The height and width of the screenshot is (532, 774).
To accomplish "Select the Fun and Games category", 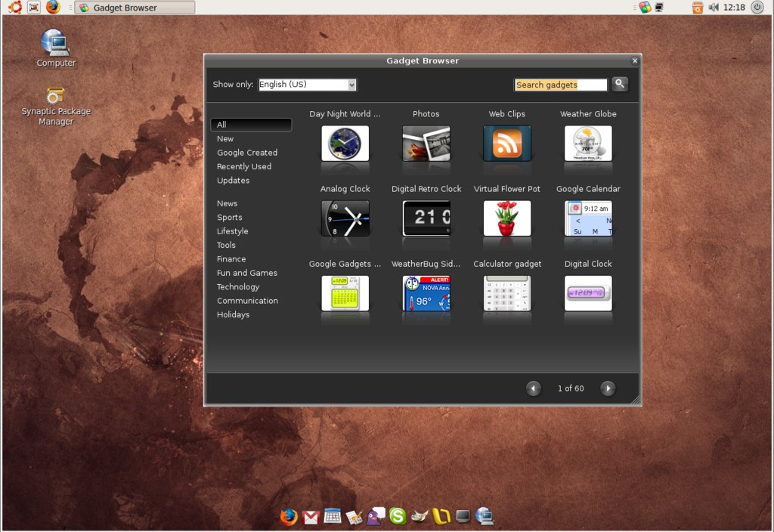I will pyautogui.click(x=247, y=273).
